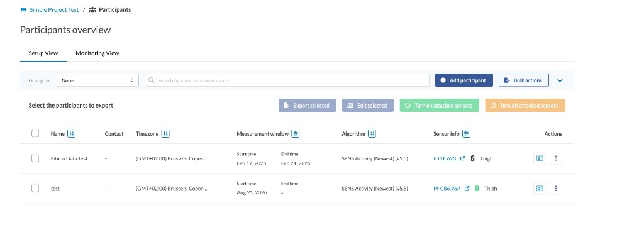The image size is (644, 227).
Task: Open more actions menu for test row
Action: [556, 189]
